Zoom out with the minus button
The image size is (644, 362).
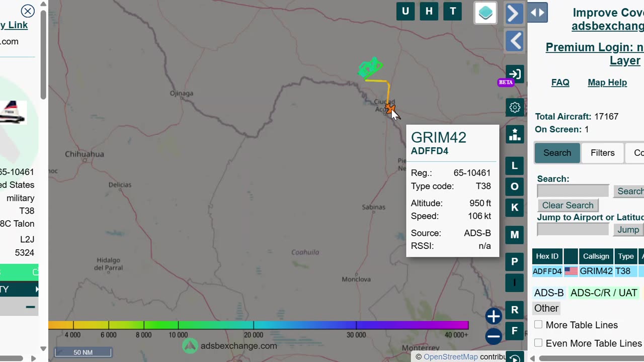coord(494,336)
